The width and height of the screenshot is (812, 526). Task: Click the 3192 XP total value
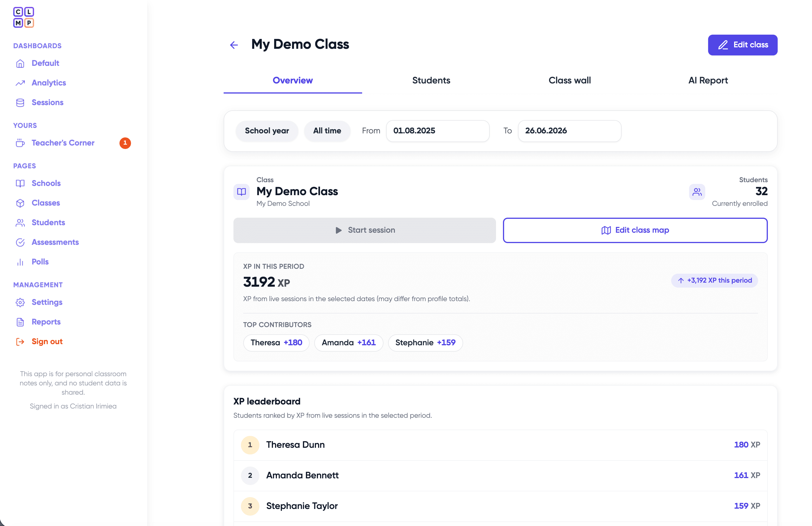[x=266, y=282]
